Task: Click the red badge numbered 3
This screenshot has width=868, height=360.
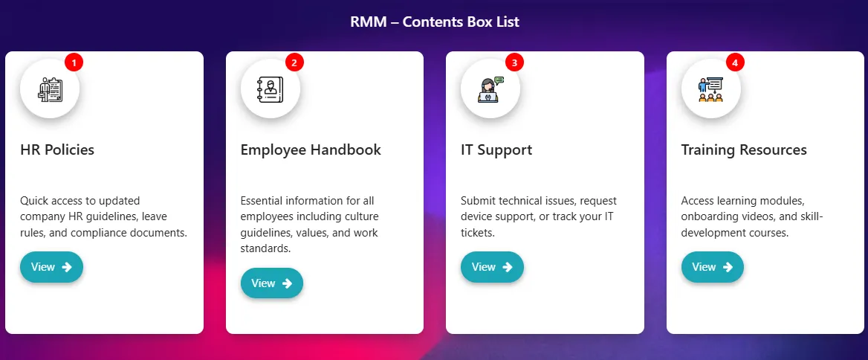Action: (x=514, y=62)
